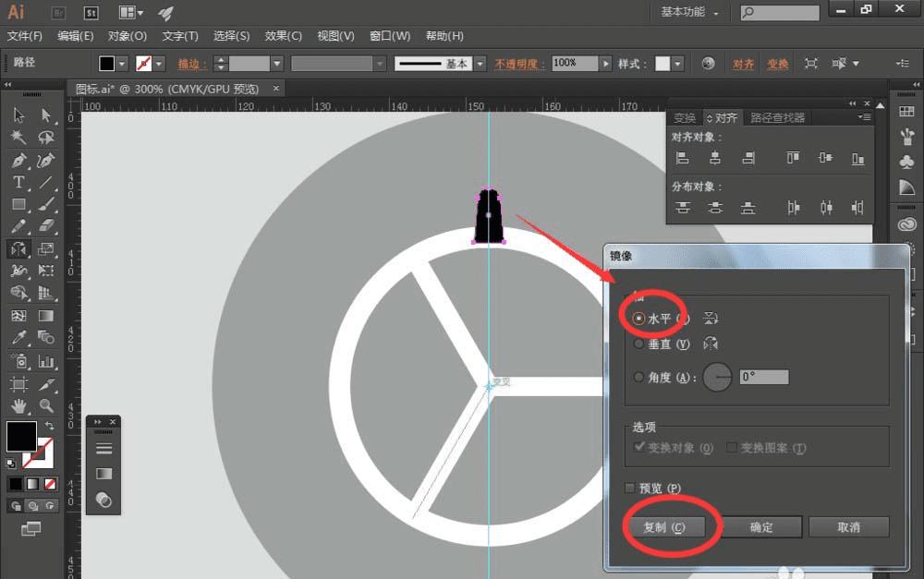The width and height of the screenshot is (924, 579).
Task: Toggle the 变换图案 checkbox
Action: coord(731,448)
